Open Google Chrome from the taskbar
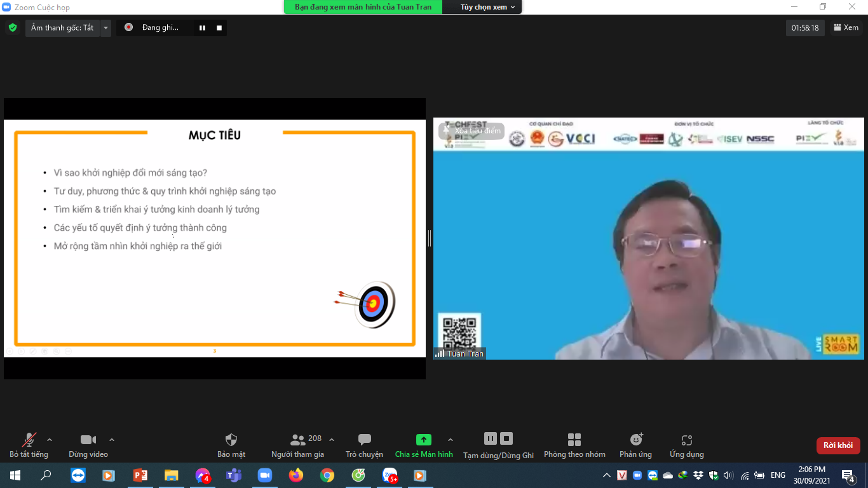868x488 pixels. point(327,475)
